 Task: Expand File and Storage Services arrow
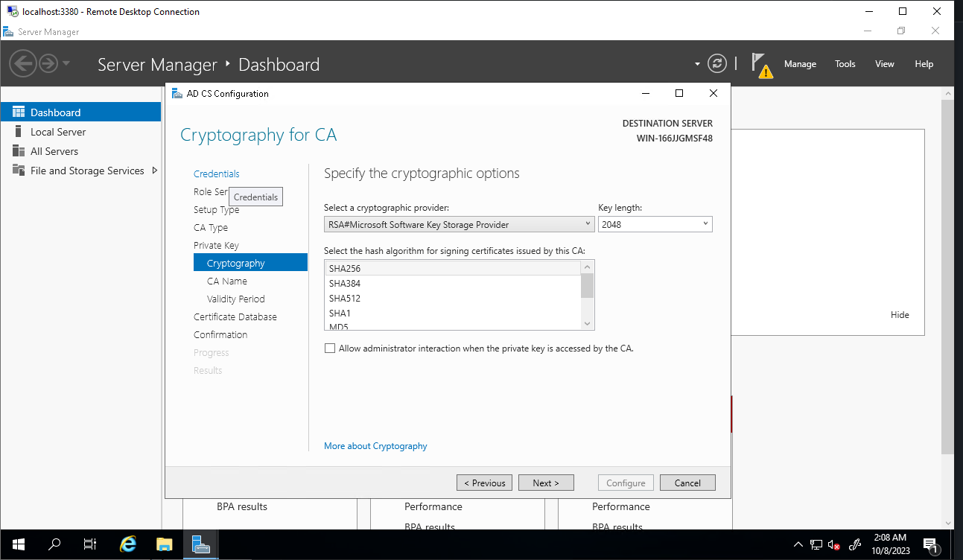click(x=155, y=171)
